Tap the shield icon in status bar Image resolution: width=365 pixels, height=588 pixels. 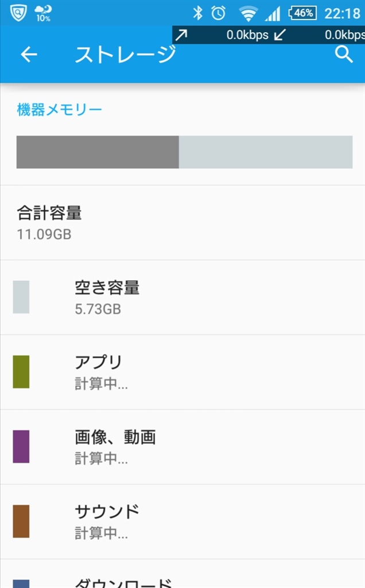click(x=18, y=11)
